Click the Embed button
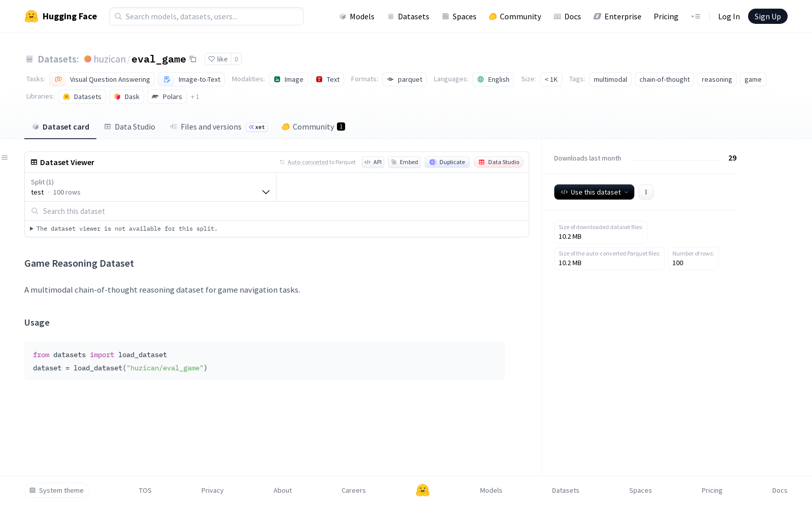The height and width of the screenshot is (508, 812). pyautogui.click(x=404, y=162)
